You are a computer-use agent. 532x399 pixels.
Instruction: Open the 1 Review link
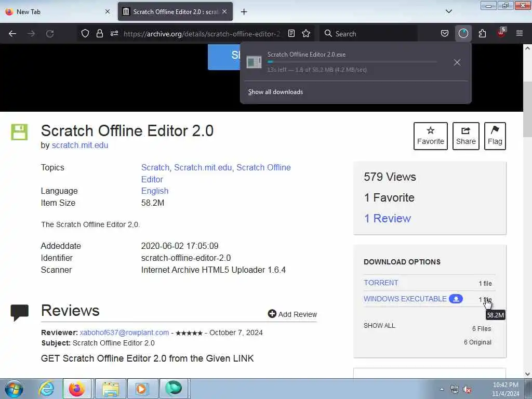pos(388,219)
